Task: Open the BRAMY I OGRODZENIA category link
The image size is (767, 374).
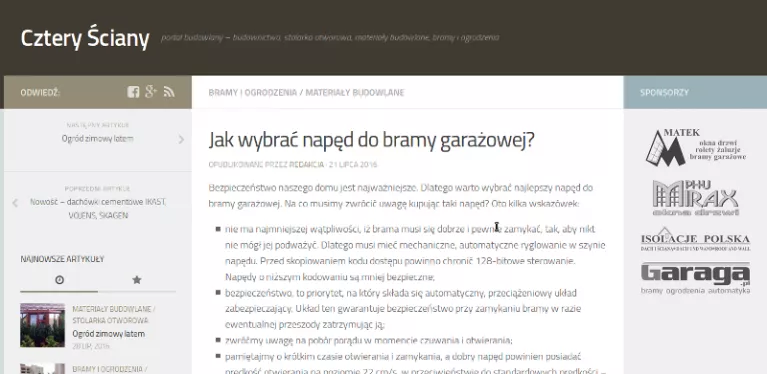Action: click(252, 92)
